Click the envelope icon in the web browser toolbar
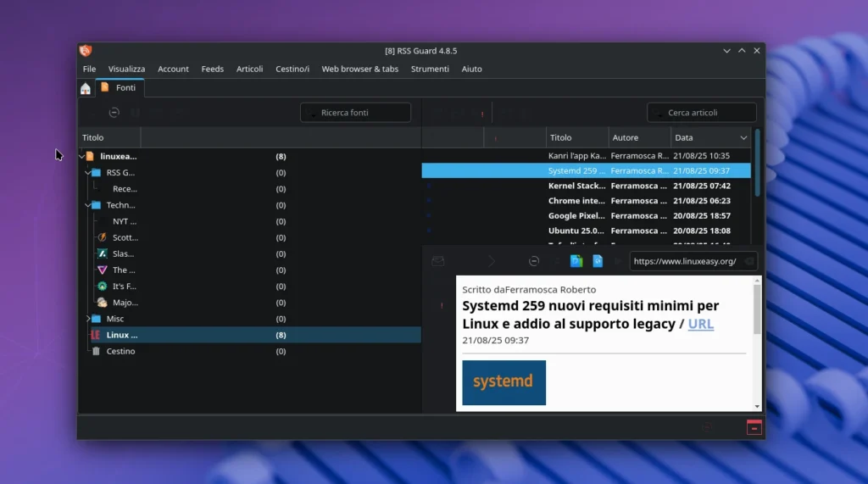The image size is (868, 484). click(438, 261)
